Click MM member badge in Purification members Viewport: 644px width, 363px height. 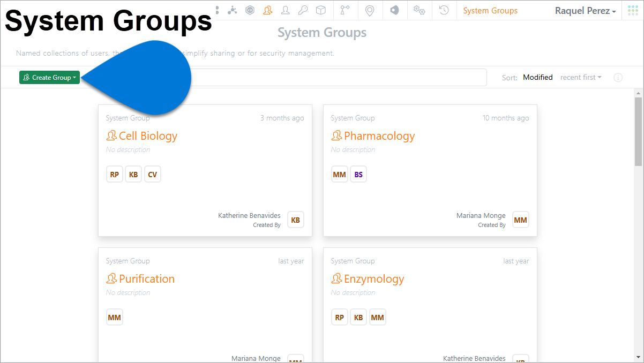[x=115, y=317]
